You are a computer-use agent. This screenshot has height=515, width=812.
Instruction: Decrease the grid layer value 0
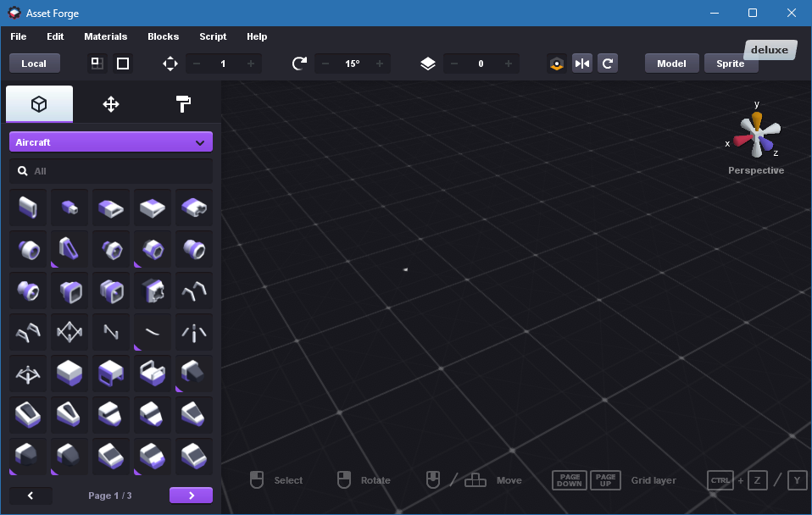pyautogui.click(x=454, y=64)
